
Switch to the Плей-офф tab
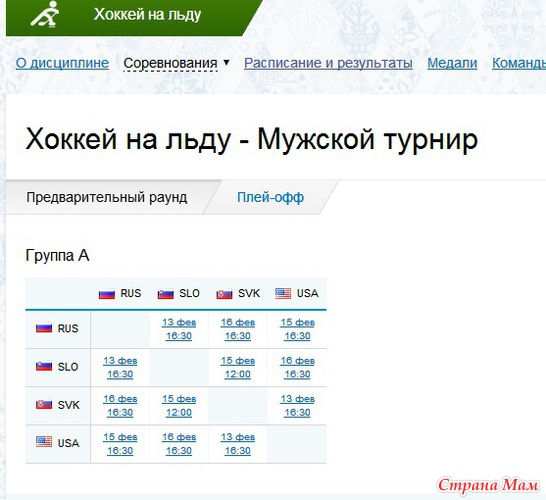click(271, 197)
